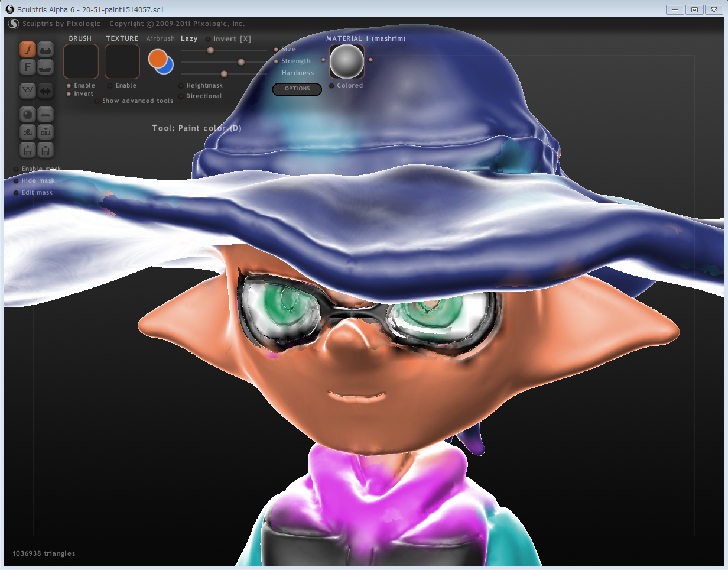Toggle the pressure dot beside Strength
The image size is (728, 570).
pos(276,61)
